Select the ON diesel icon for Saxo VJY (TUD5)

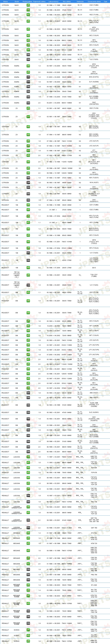tap(28, 55)
